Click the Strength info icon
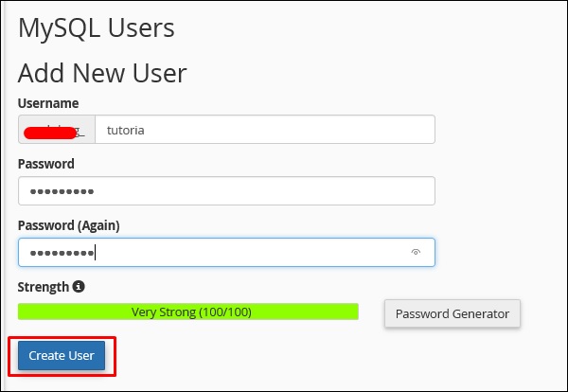Screen dimensions: 568x392 coord(79,286)
